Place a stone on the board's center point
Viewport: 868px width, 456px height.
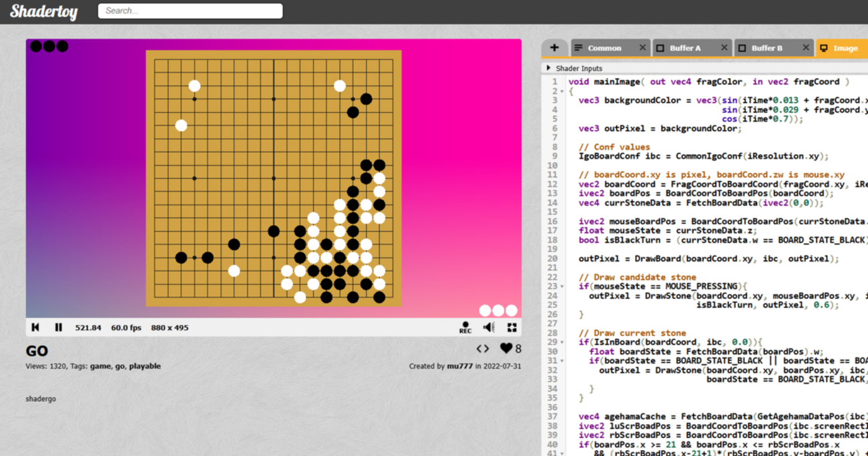[274, 178]
